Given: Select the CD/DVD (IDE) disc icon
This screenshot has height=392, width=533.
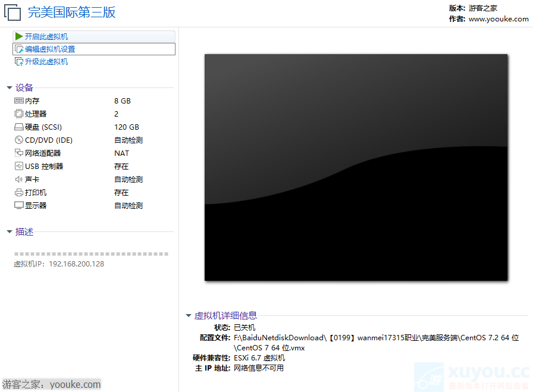Looking at the screenshot, I should [x=19, y=140].
